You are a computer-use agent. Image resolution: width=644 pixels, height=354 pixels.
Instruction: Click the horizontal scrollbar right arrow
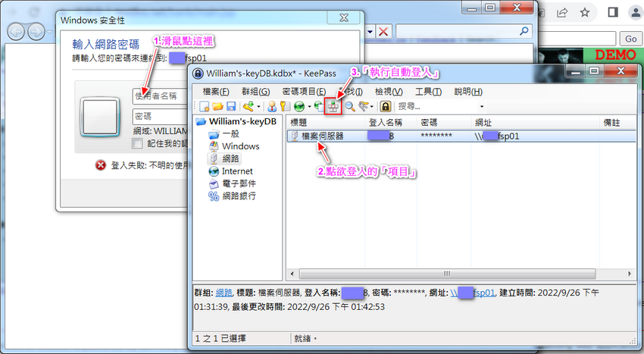(x=630, y=274)
